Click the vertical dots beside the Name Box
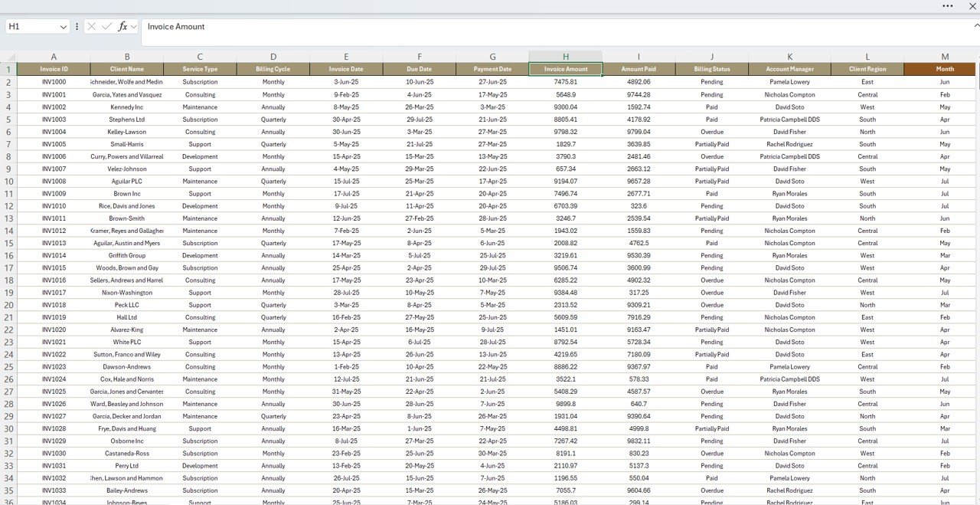 pyautogui.click(x=77, y=26)
